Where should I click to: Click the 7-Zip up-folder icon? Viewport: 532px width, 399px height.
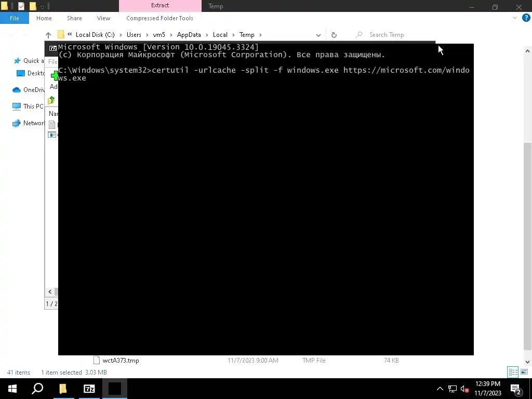51,100
